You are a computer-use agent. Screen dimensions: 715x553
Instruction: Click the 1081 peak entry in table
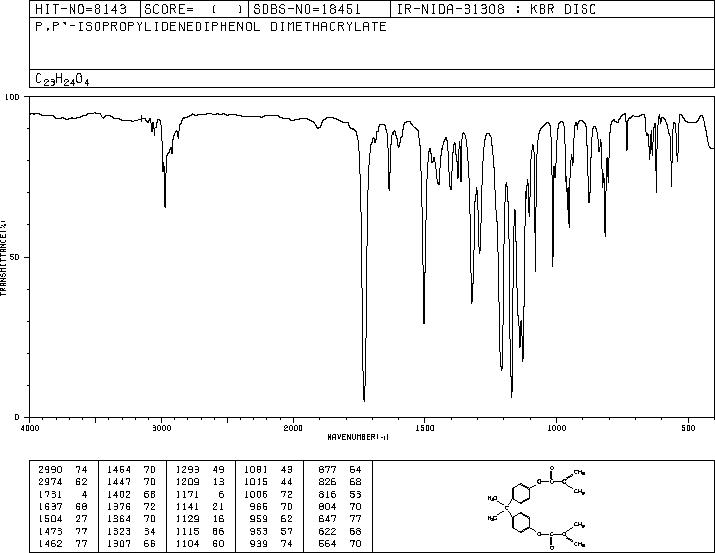269,470
